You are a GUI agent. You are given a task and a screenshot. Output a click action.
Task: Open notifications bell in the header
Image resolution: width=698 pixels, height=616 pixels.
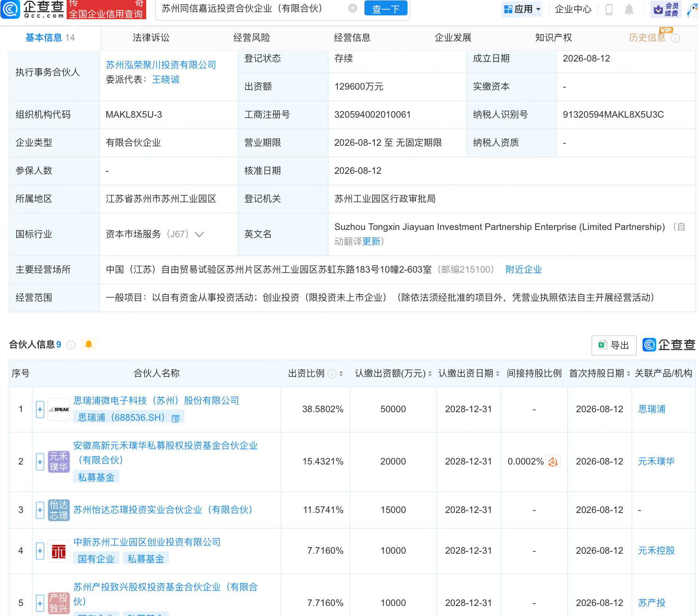pyautogui.click(x=629, y=9)
